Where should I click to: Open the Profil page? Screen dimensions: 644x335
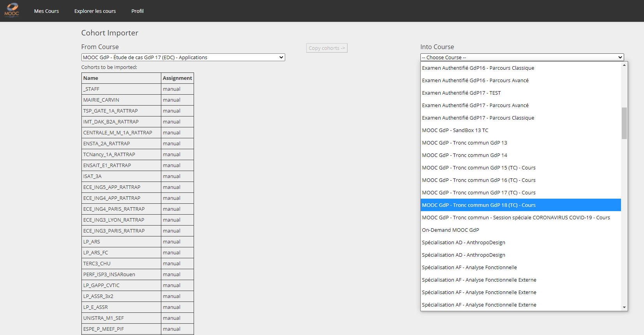pyautogui.click(x=137, y=11)
